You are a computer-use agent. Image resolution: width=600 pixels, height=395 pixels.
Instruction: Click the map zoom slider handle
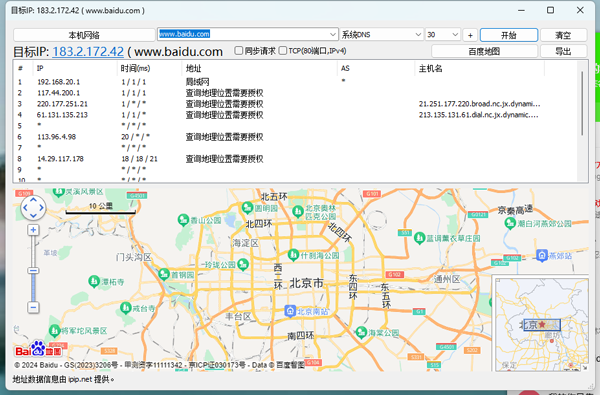pos(33,271)
